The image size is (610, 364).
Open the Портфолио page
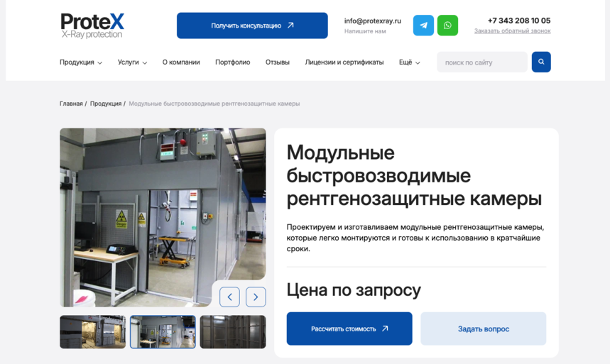(x=233, y=62)
